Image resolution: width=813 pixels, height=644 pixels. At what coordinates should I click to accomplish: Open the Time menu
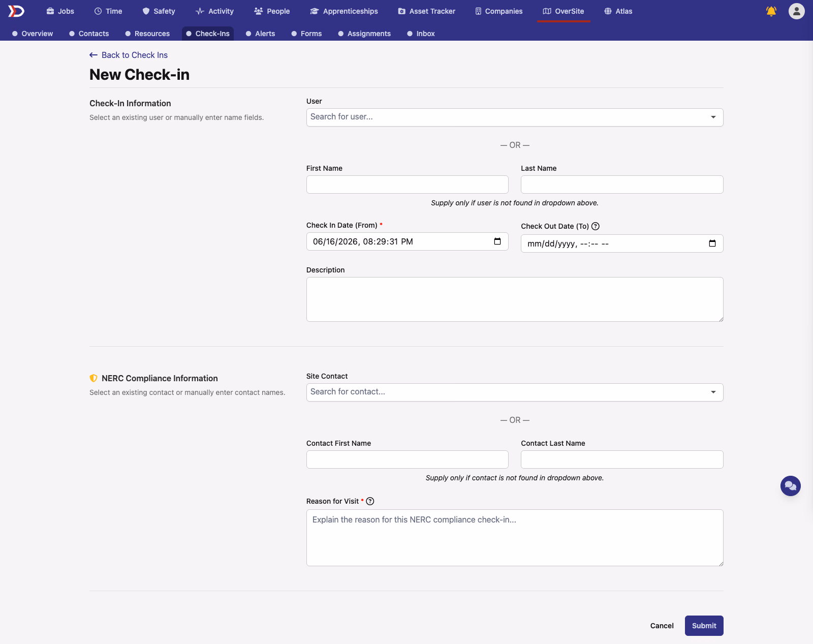[108, 11]
